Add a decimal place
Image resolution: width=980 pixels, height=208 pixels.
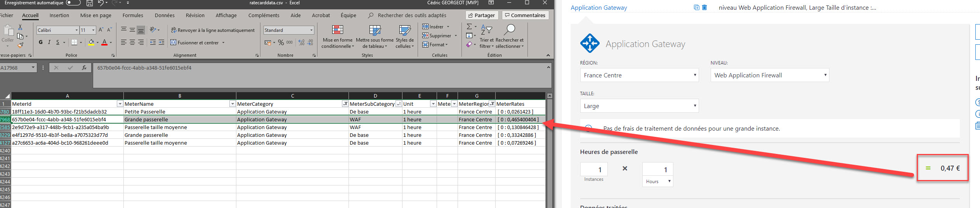coord(302,42)
